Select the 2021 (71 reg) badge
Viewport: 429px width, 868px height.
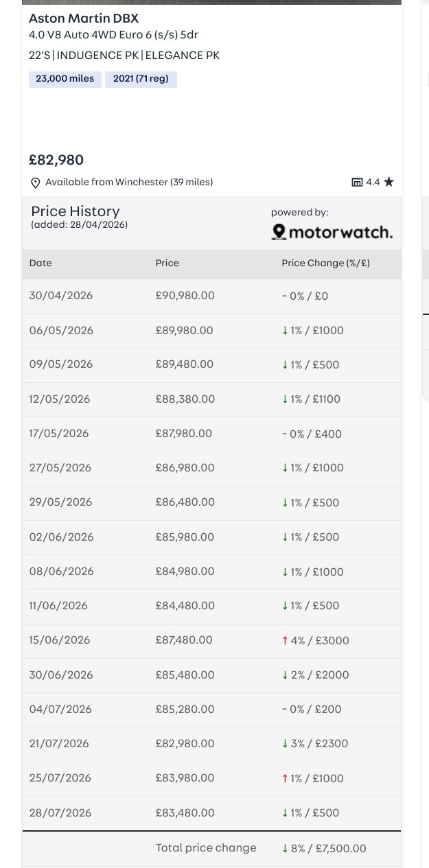click(141, 79)
